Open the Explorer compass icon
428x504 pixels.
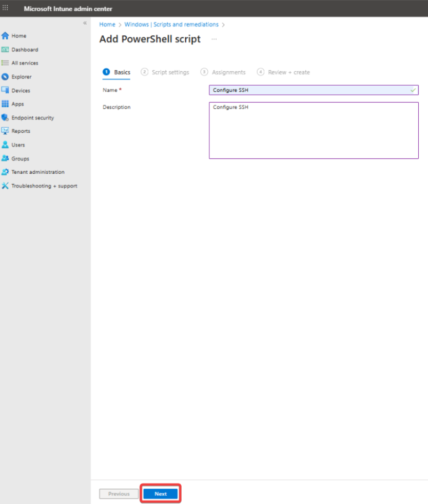[x=6, y=77]
